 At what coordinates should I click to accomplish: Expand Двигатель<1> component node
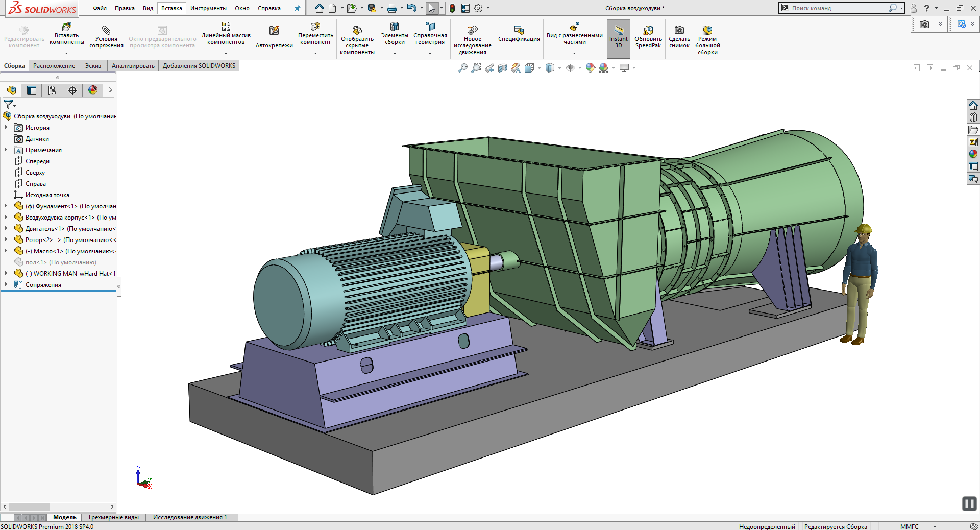(x=6, y=228)
